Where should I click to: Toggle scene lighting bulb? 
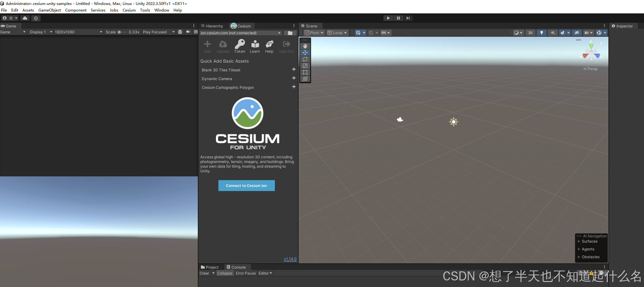[x=542, y=33]
